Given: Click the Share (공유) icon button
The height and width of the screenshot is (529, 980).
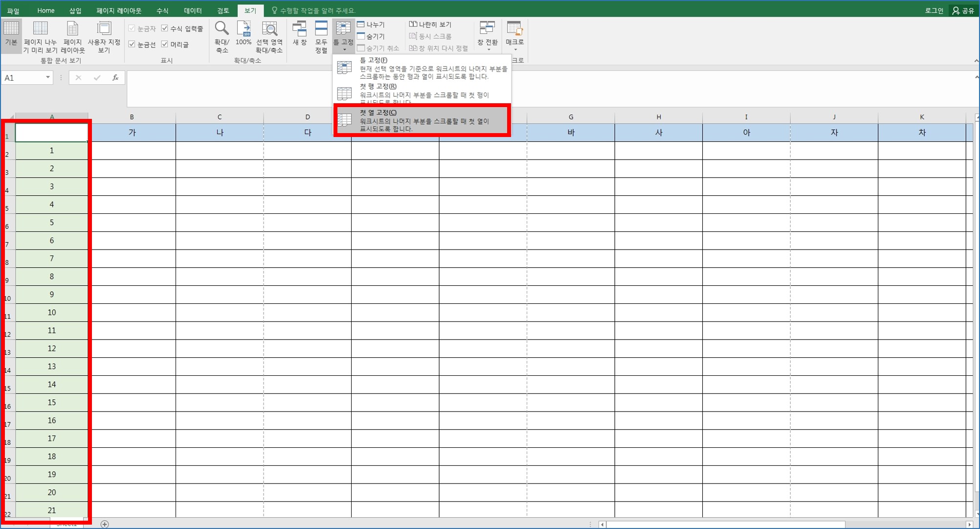Looking at the screenshot, I should pyautogui.click(x=963, y=10).
